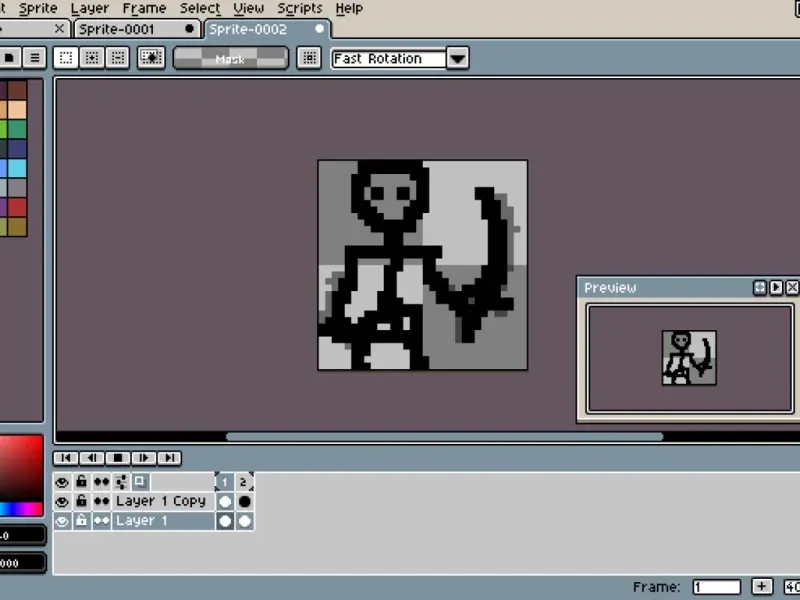Select Layer 1 cel at frame 1

[x=224, y=521]
